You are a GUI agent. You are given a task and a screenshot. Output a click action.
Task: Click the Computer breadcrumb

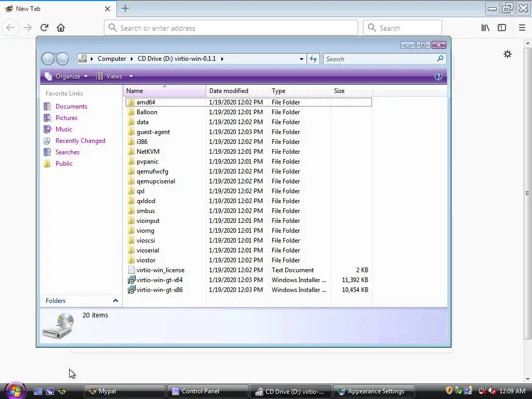(x=112, y=59)
